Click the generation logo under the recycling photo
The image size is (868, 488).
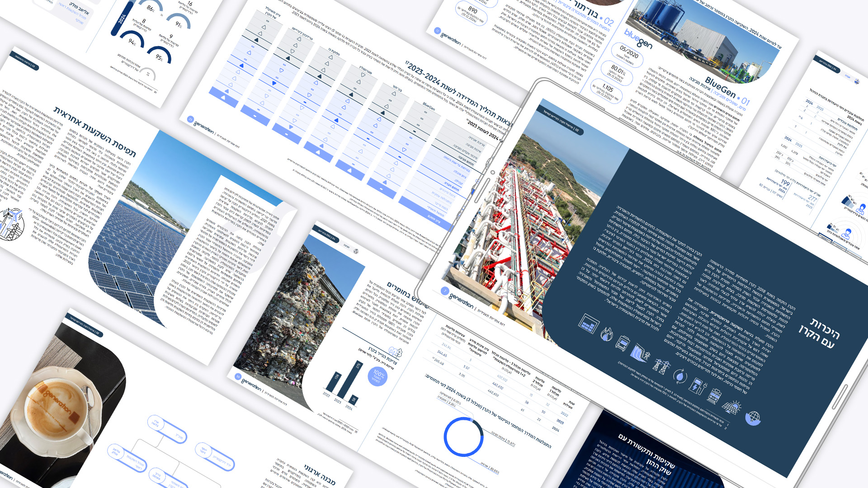251,384
